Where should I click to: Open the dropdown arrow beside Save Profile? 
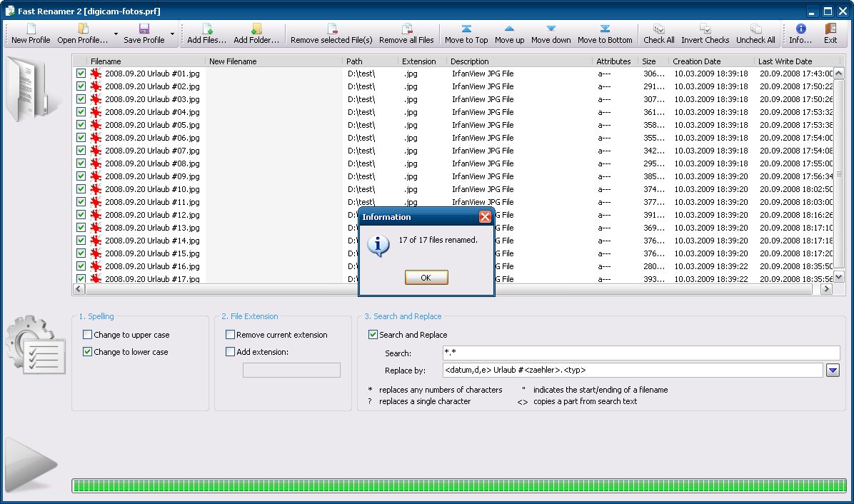[172, 34]
